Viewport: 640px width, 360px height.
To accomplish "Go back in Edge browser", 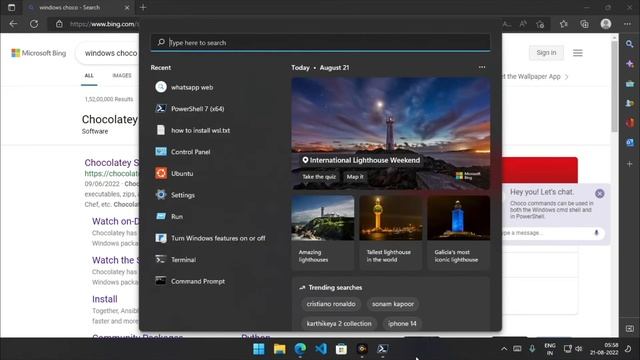I will click(13, 24).
